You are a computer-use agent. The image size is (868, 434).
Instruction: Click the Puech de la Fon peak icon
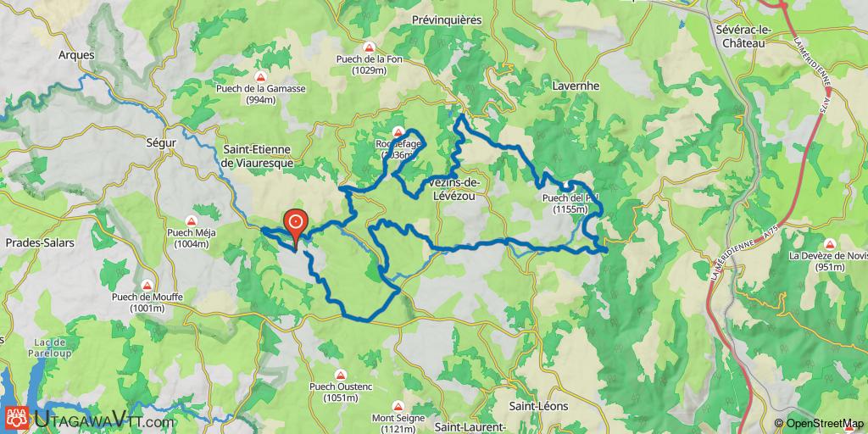369,47
